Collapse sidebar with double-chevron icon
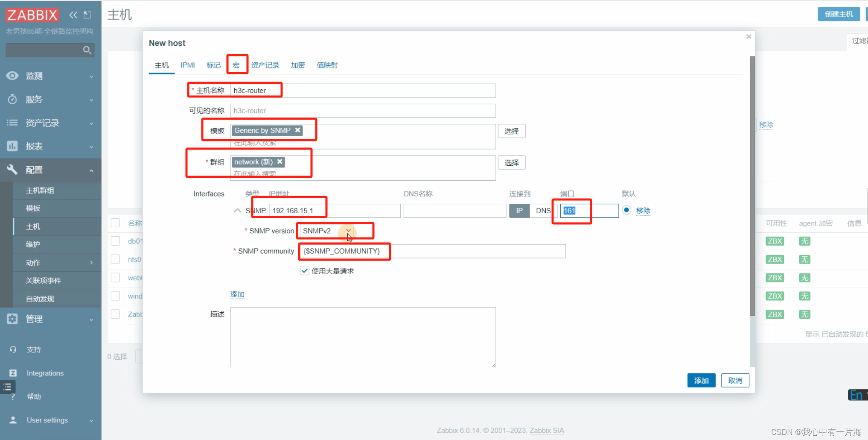Image resolution: width=868 pixels, height=440 pixels. click(x=73, y=15)
